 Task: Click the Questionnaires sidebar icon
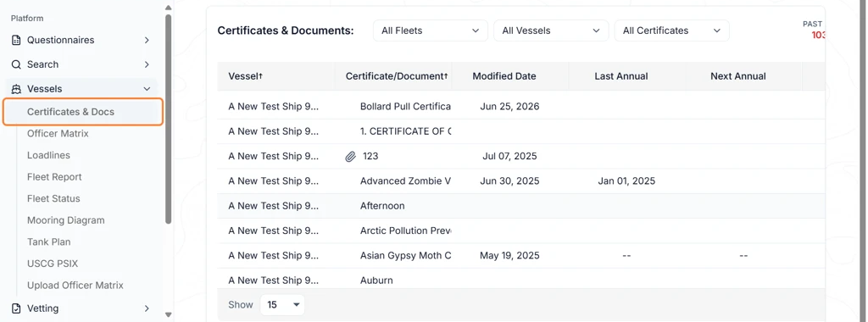pyautogui.click(x=16, y=40)
